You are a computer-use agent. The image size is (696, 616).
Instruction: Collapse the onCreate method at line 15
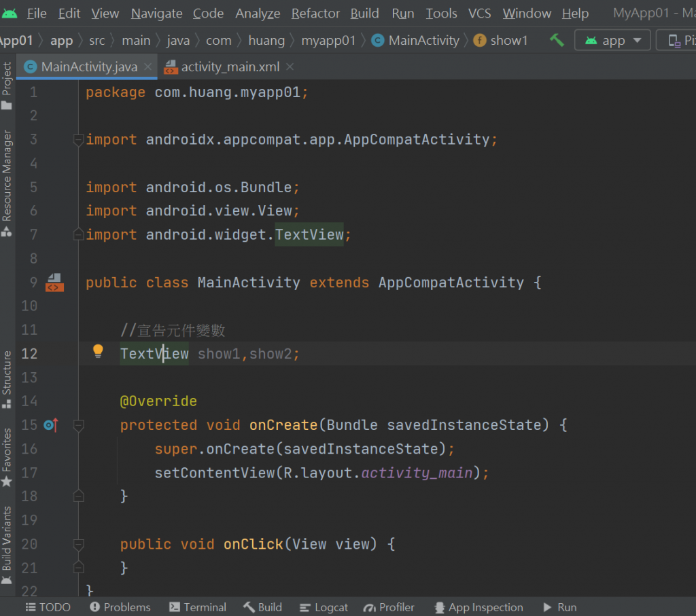78,426
